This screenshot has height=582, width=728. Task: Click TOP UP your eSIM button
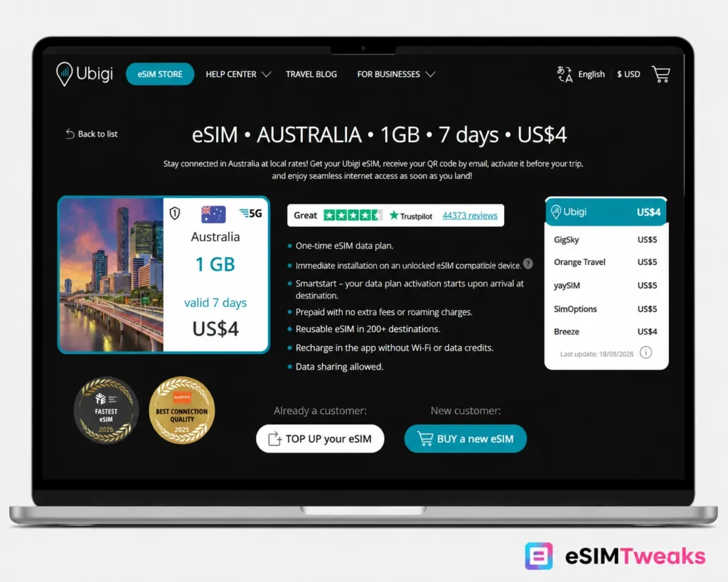pos(320,438)
